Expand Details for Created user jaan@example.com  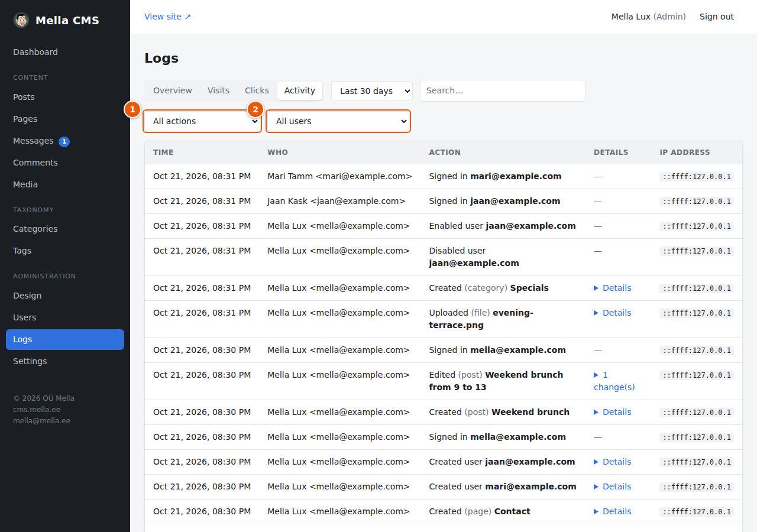tap(613, 462)
